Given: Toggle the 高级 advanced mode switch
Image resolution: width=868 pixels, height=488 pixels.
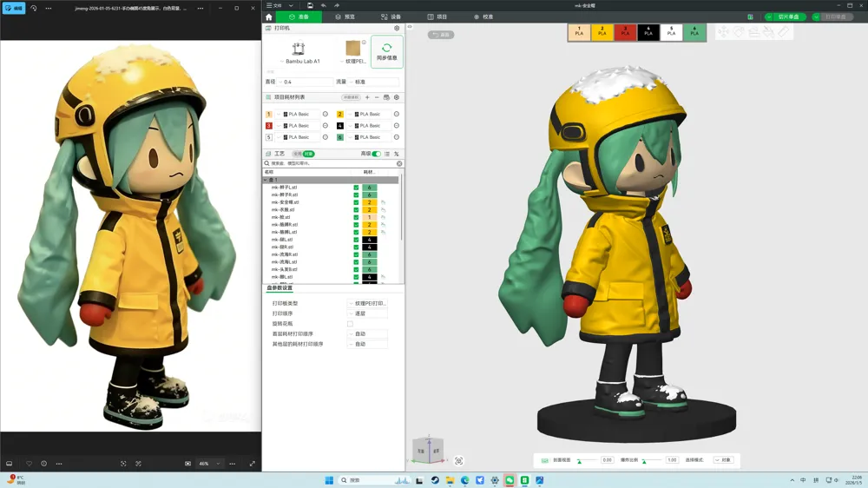Looking at the screenshot, I should point(377,154).
